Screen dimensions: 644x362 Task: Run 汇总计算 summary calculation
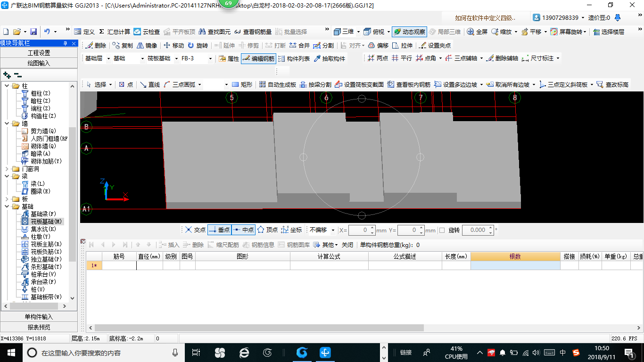tap(115, 32)
